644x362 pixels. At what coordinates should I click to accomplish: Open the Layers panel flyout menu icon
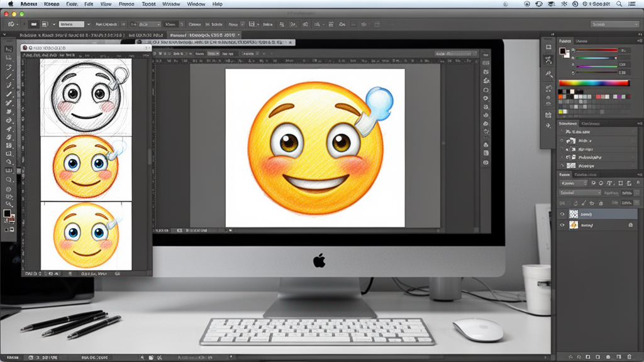tap(639, 175)
